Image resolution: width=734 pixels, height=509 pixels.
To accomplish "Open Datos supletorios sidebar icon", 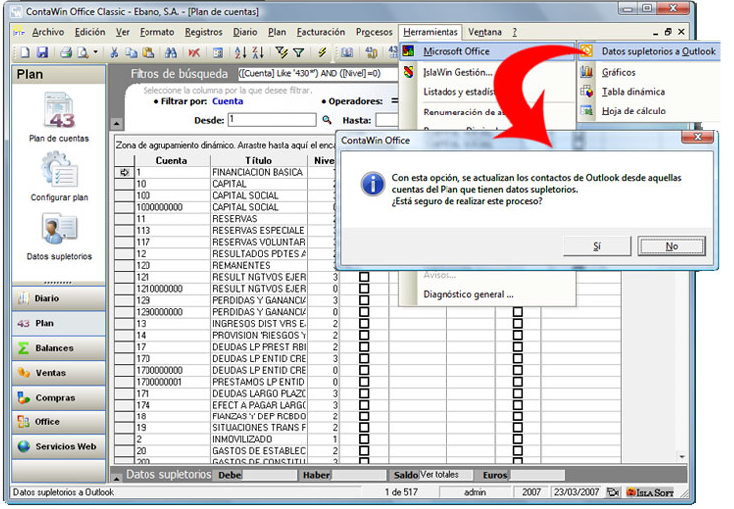I will coord(59,229).
